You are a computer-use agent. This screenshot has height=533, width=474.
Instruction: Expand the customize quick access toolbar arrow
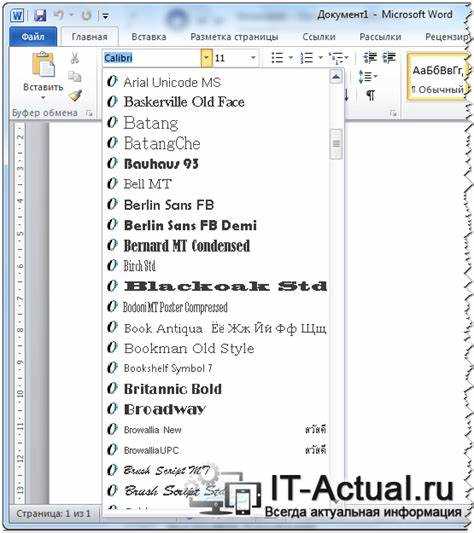click(x=105, y=16)
